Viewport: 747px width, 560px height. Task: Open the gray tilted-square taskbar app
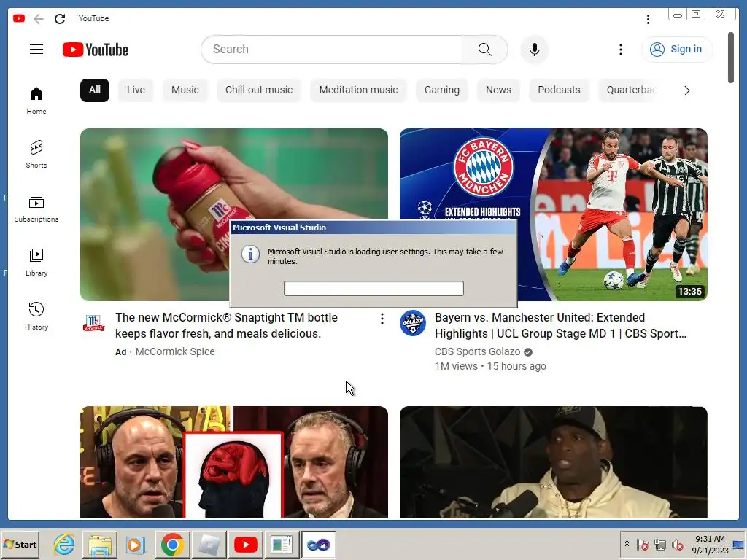pos(209,544)
